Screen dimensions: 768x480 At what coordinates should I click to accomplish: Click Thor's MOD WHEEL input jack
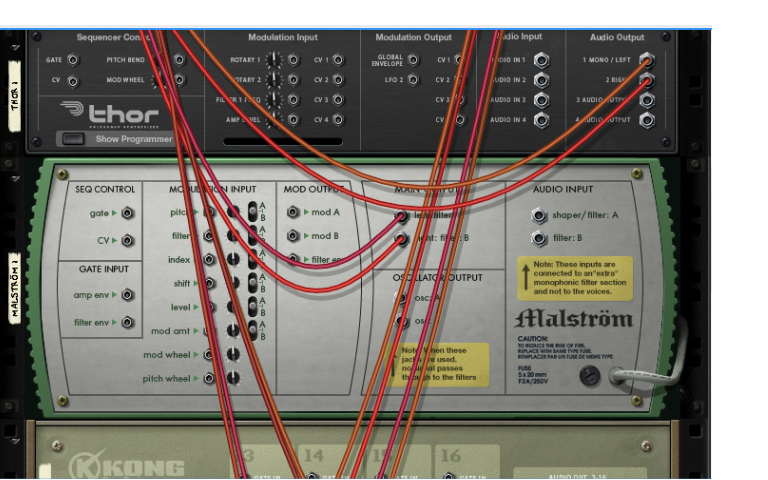pos(179,80)
